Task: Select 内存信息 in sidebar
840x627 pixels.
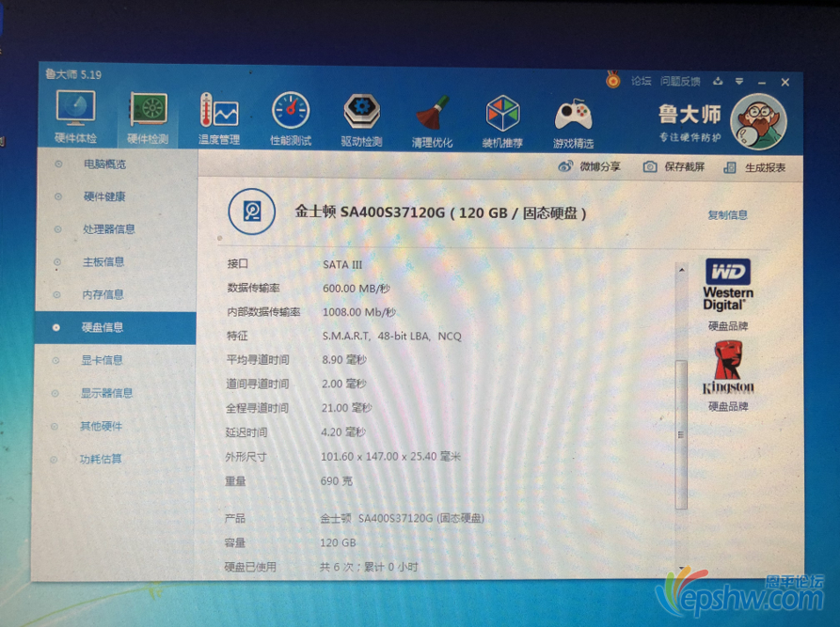Action: (x=103, y=294)
